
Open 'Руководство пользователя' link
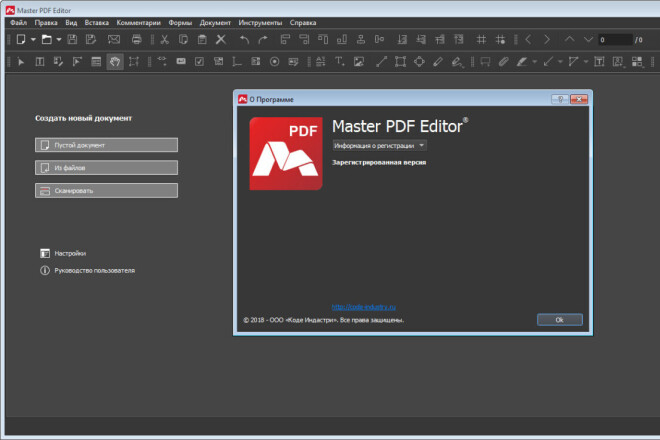88,270
